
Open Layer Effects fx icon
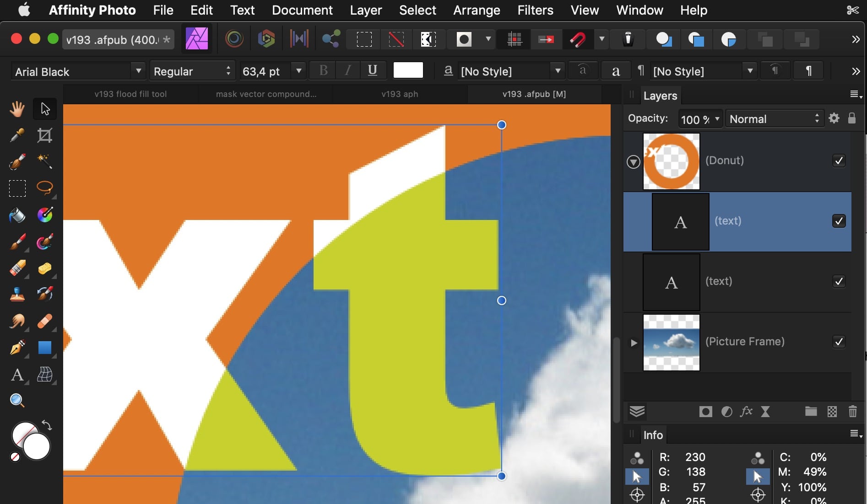747,412
